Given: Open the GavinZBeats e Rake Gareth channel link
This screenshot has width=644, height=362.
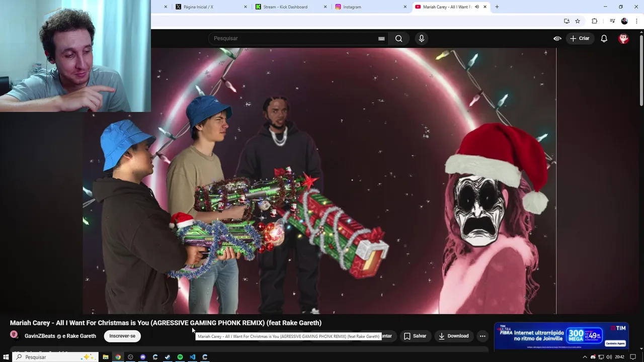Looking at the screenshot, I should 60,336.
